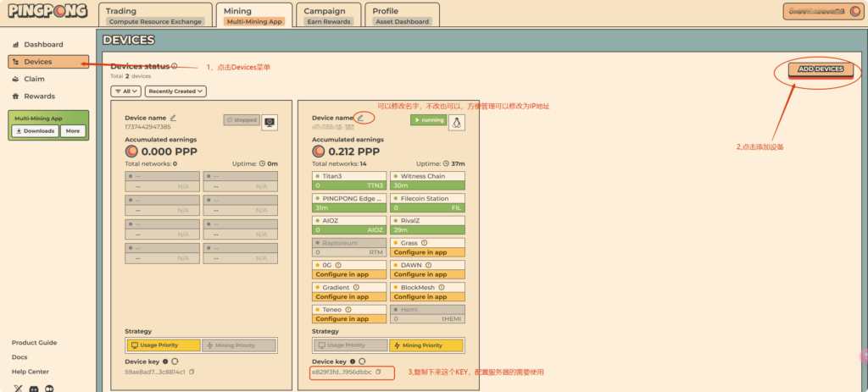Open the Product Guide link
This screenshot has height=392, width=868.
pos(34,343)
